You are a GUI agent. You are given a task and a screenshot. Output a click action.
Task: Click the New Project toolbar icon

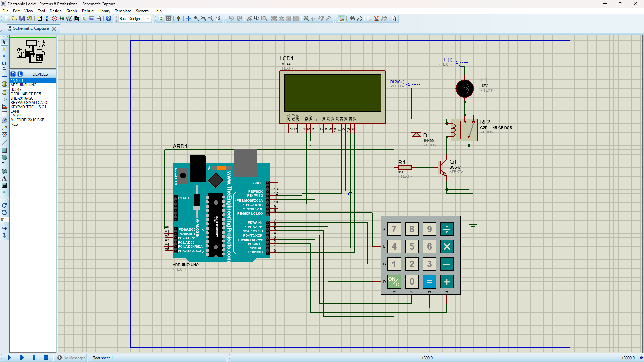(7, 18)
